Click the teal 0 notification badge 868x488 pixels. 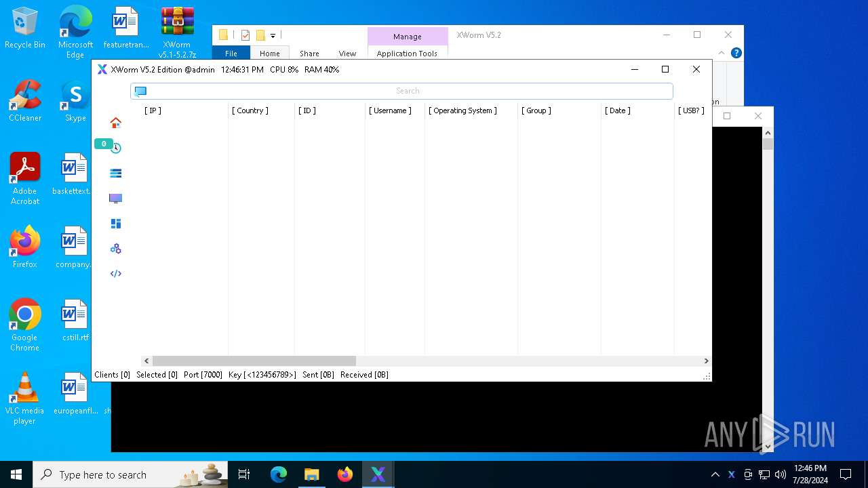click(x=103, y=144)
